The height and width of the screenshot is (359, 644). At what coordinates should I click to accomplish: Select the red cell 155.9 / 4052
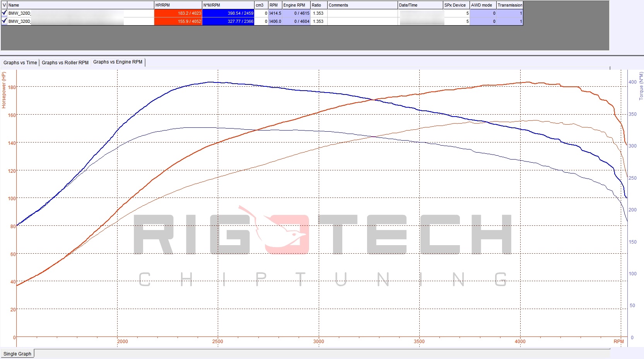pyautogui.click(x=178, y=21)
